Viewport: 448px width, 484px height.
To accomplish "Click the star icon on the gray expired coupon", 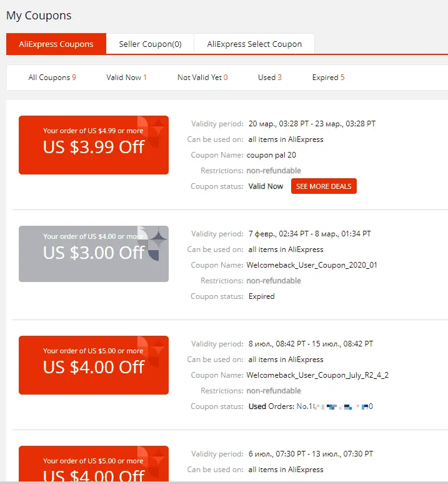I will point(159,237).
